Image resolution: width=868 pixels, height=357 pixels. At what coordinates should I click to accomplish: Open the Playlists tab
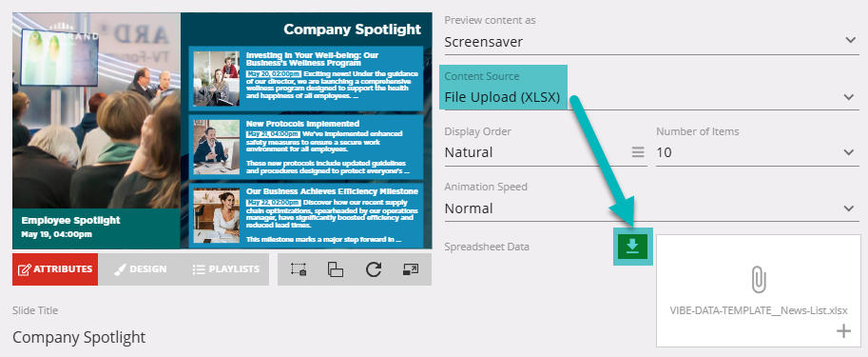click(226, 269)
